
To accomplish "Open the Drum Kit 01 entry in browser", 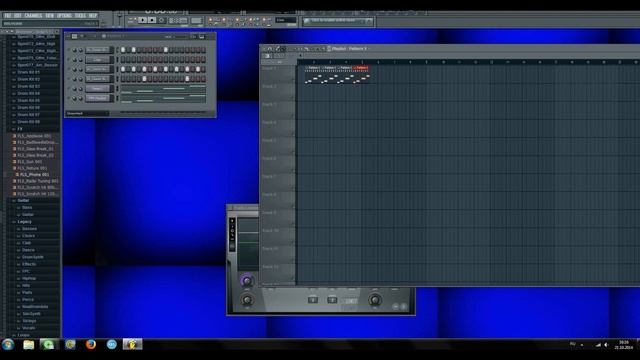I will point(29,72).
